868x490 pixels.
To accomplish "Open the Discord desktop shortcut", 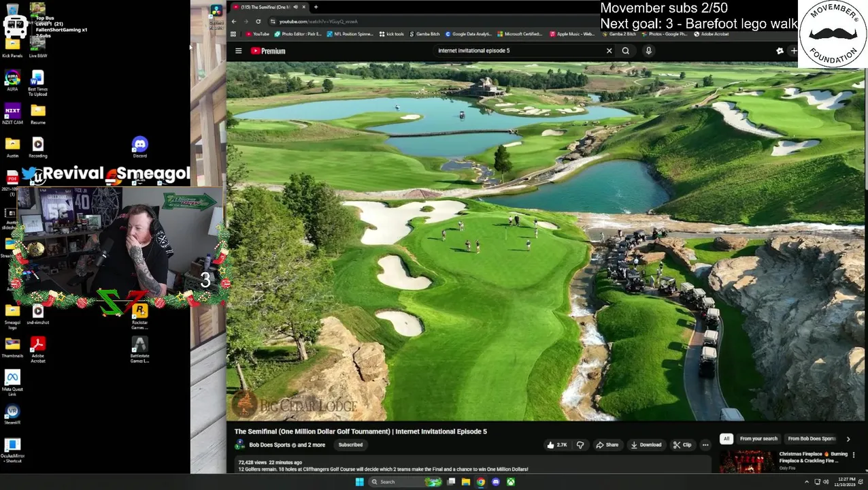I will (139, 147).
